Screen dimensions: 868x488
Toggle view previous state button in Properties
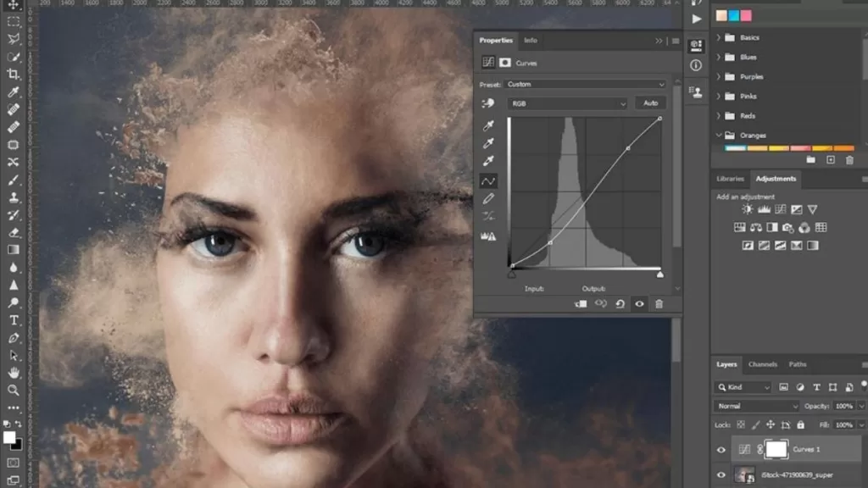click(x=601, y=304)
